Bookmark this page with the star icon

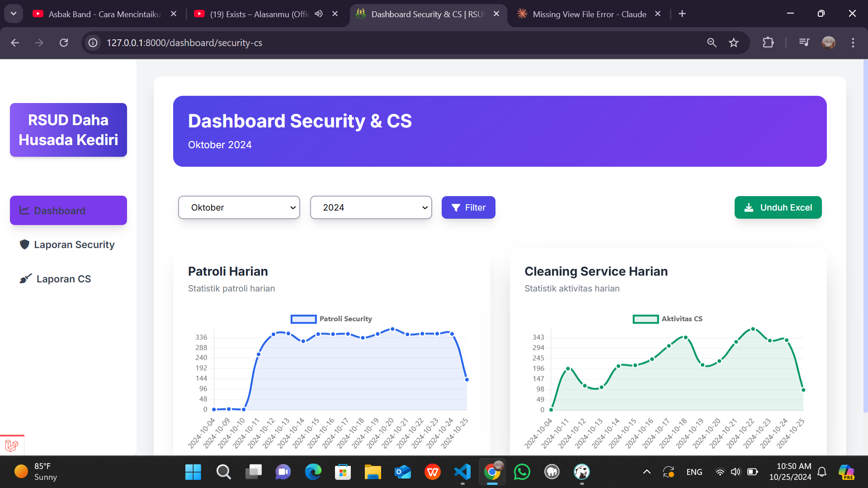coord(733,42)
